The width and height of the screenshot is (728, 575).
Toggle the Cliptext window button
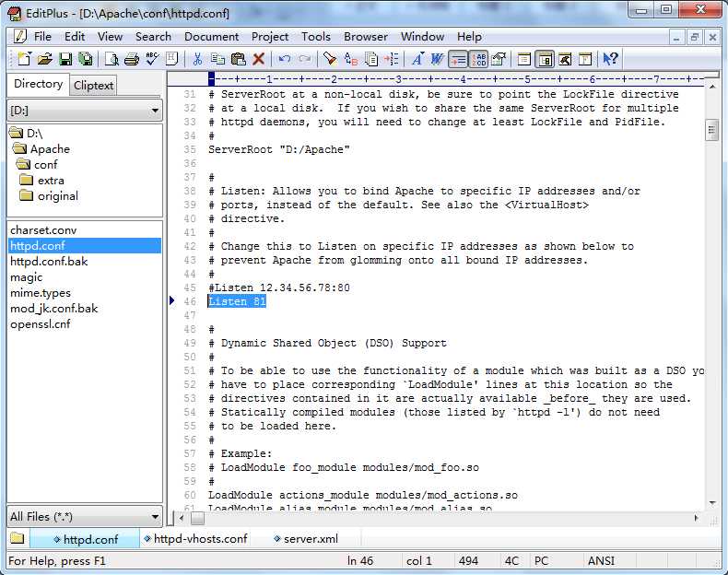click(524, 59)
